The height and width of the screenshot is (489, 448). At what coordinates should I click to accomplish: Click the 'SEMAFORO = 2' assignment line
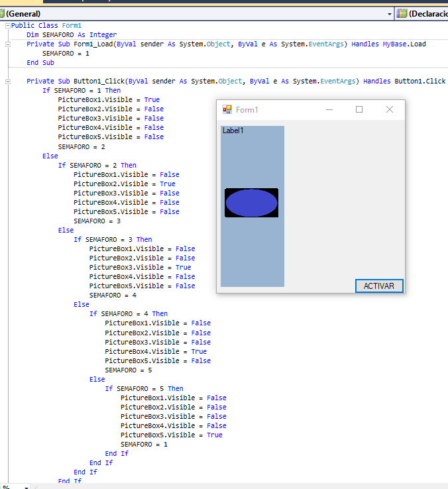coord(82,147)
